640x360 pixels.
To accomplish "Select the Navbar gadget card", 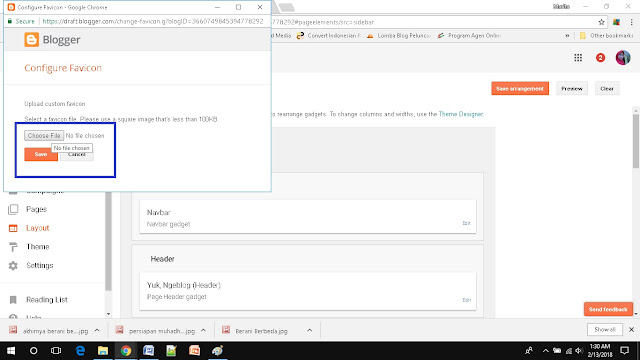I will (308, 217).
